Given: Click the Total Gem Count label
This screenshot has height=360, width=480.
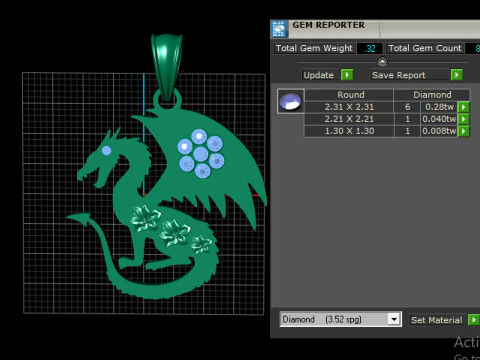Looking at the screenshot, I should click(425, 48).
